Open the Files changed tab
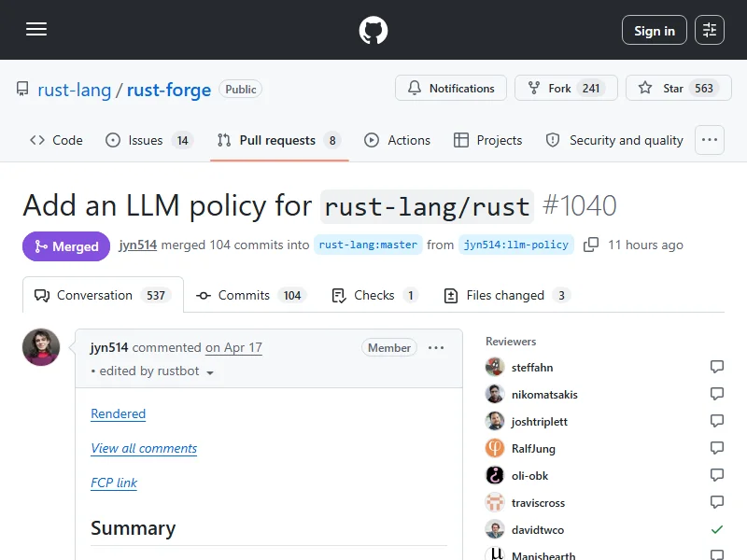Screen dimensions: 747x560 coord(506,296)
